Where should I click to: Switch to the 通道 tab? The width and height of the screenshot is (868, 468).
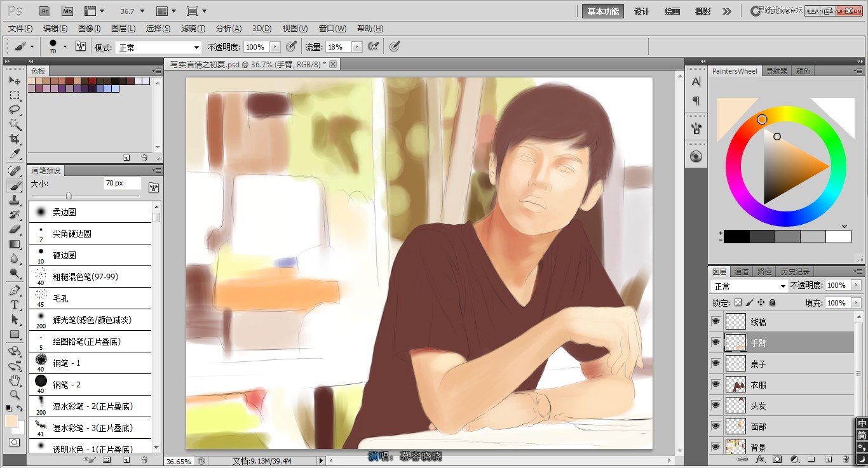click(x=741, y=271)
